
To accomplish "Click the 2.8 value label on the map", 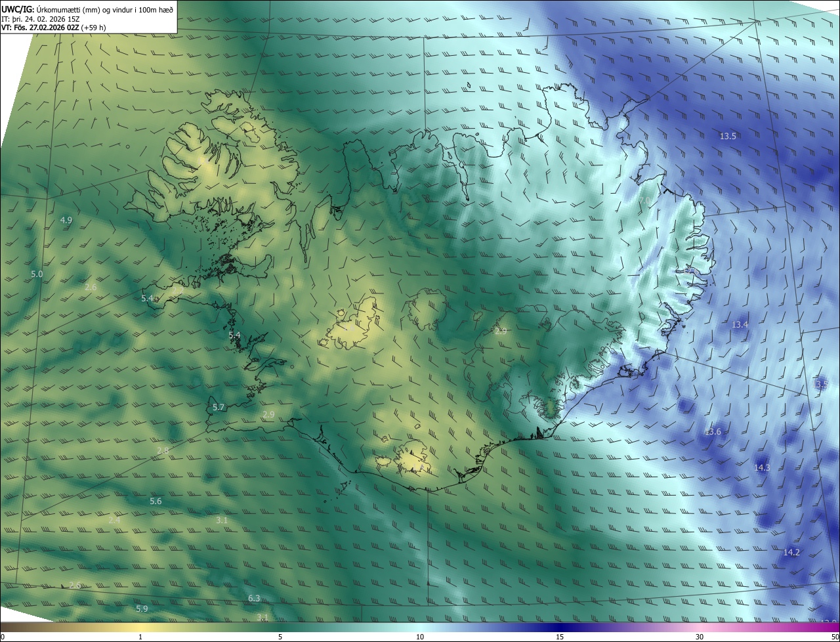I will tap(163, 450).
